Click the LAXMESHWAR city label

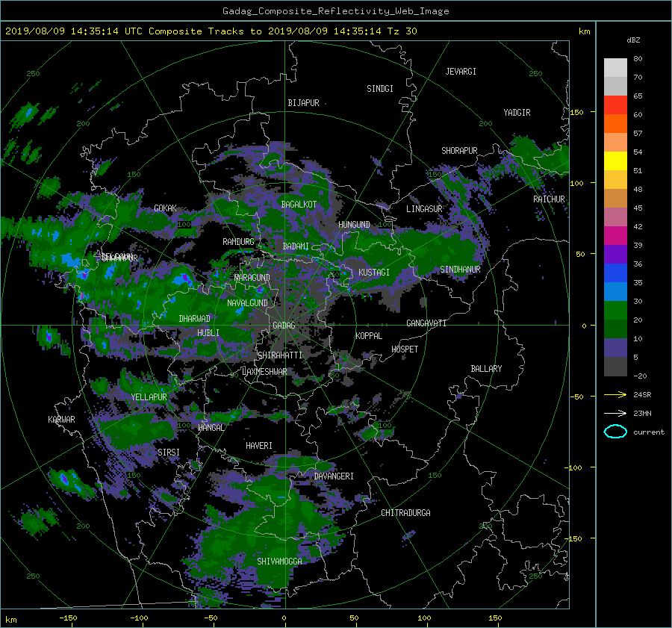pyautogui.click(x=264, y=372)
